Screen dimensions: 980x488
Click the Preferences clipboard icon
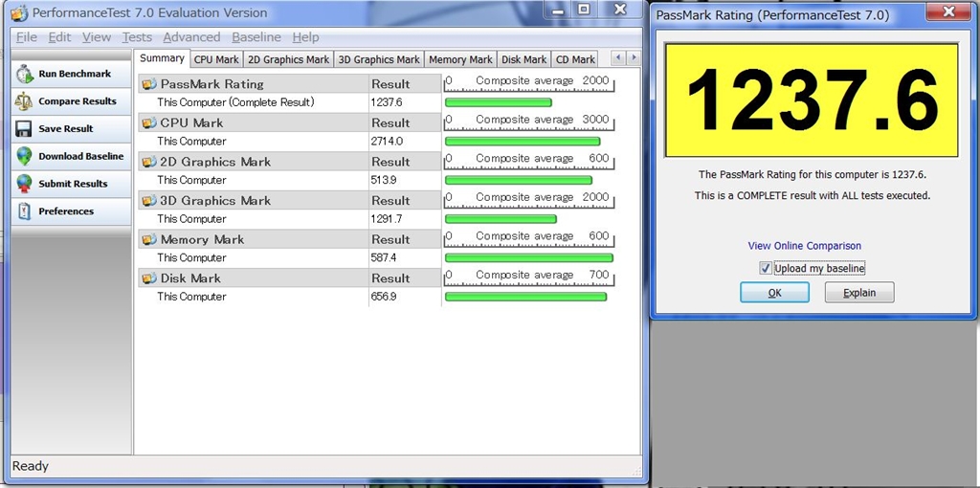tap(24, 211)
